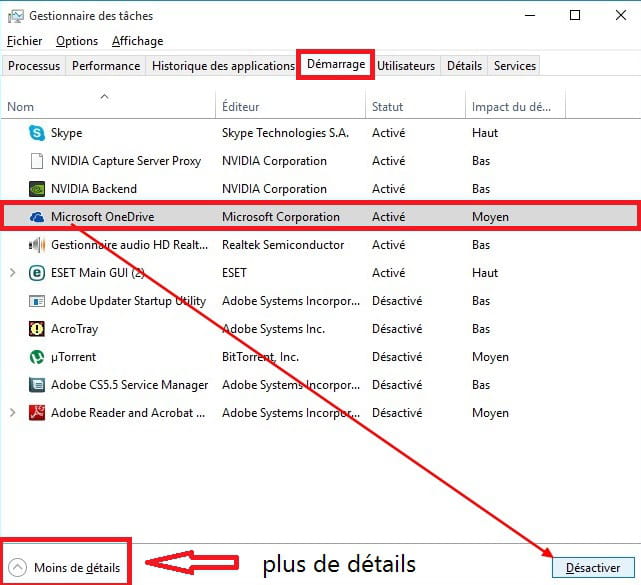Expand the Adobe Reader and Acrobat group

(x=13, y=413)
